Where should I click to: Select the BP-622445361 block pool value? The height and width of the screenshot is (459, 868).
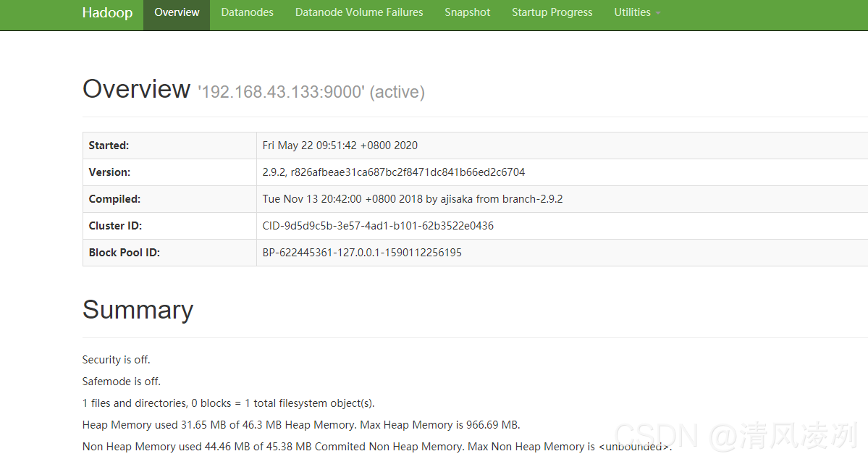362,253
